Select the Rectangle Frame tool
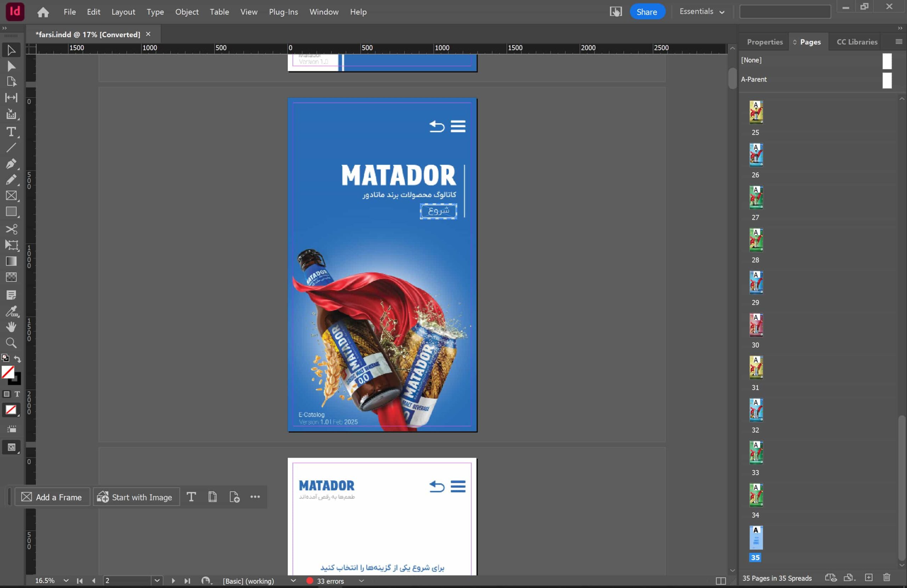Viewport: 907px width, 588px height. tap(11, 196)
